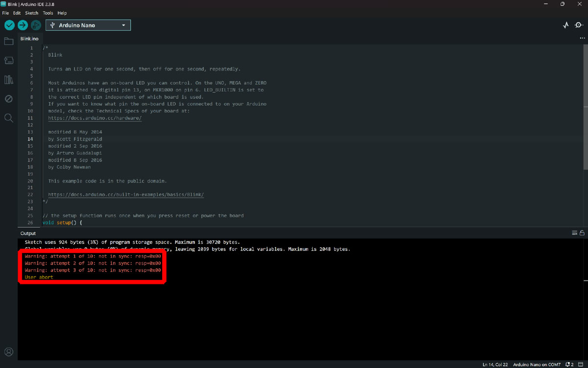Open the Search sidebar panel
The height and width of the screenshot is (368, 588).
point(8,118)
